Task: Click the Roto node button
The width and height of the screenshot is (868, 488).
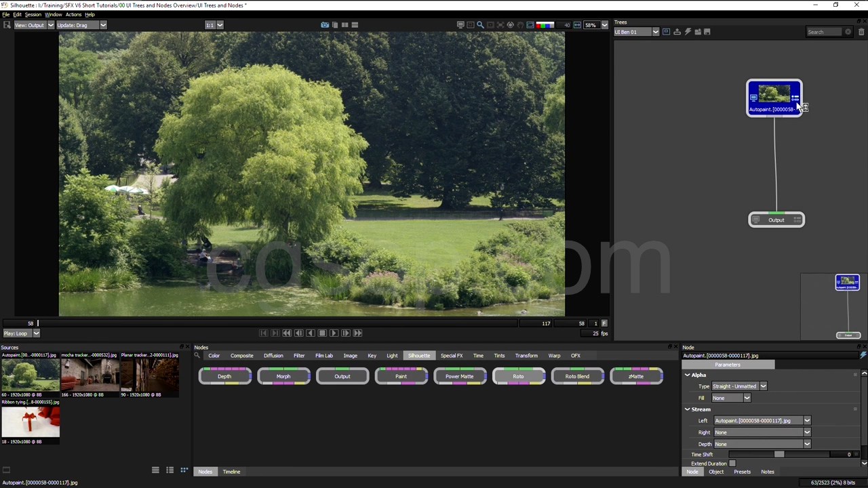Action: point(518,376)
